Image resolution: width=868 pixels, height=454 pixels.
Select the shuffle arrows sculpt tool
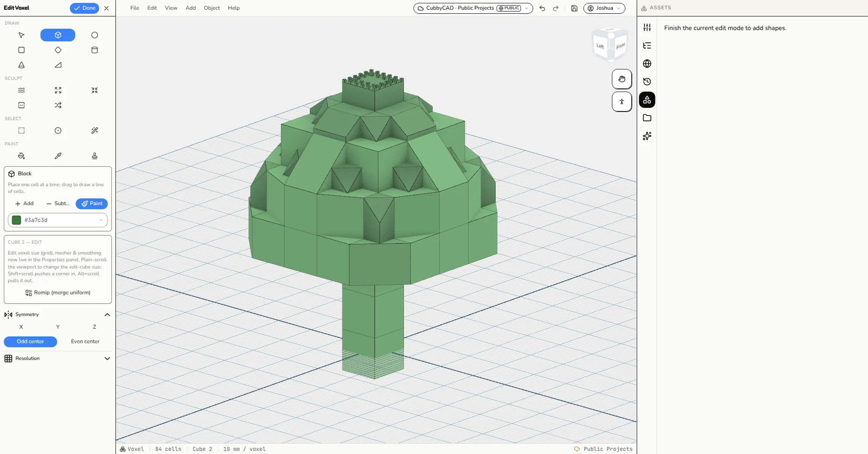tap(58, 105)
